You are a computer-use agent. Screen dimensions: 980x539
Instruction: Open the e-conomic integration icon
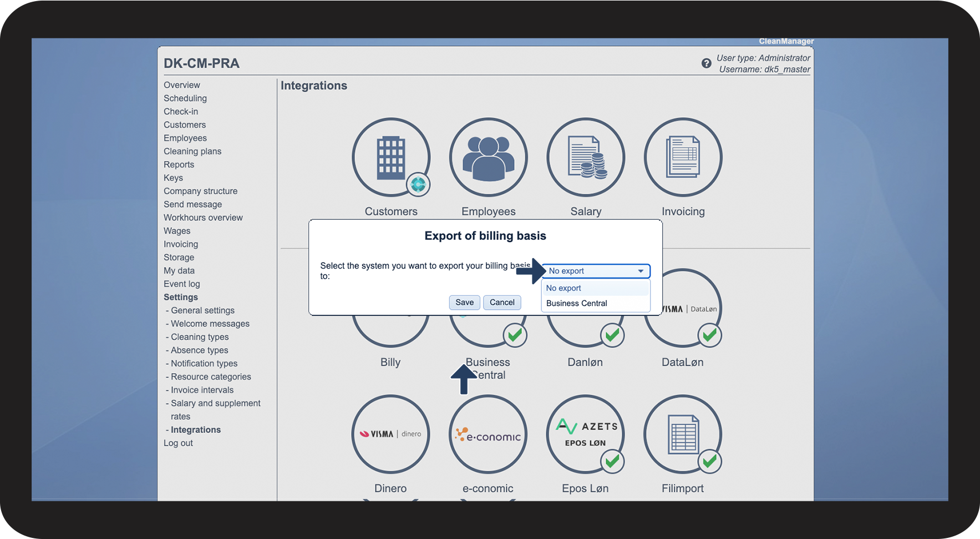pyautogui.click(x=488, y=434)
